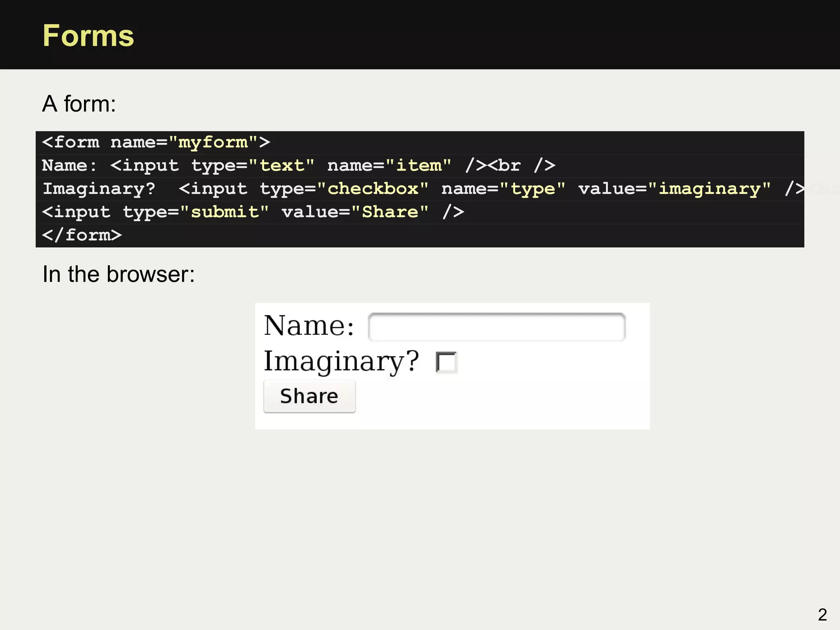Click the 'In the browser:' text
The width and height of the screenshot is (840, 630).
point(119,274)
